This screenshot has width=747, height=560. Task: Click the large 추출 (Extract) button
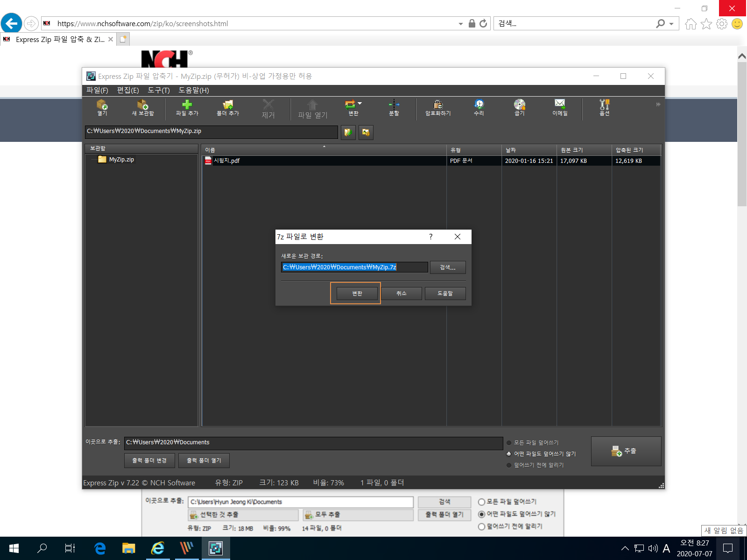[x=626, y=451]
